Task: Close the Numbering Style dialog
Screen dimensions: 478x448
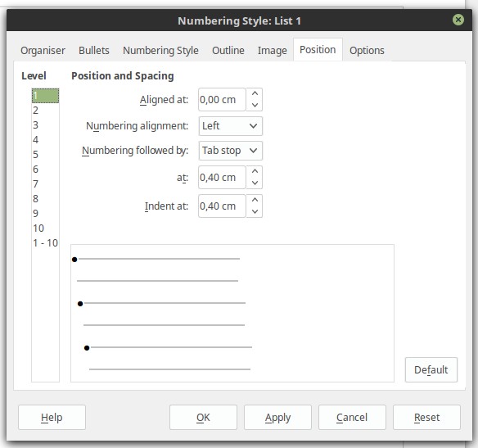Action: point(458,20)
